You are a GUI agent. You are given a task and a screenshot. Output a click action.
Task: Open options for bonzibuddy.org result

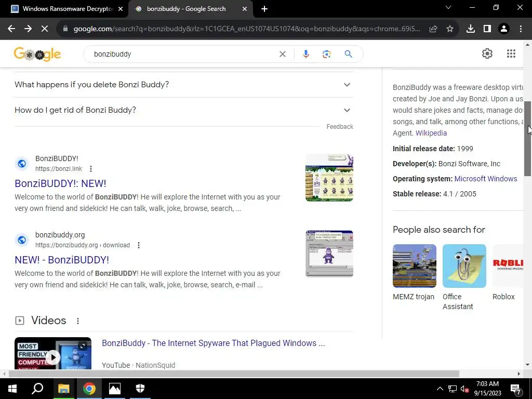pyautogui.click(x=138, y=245)
